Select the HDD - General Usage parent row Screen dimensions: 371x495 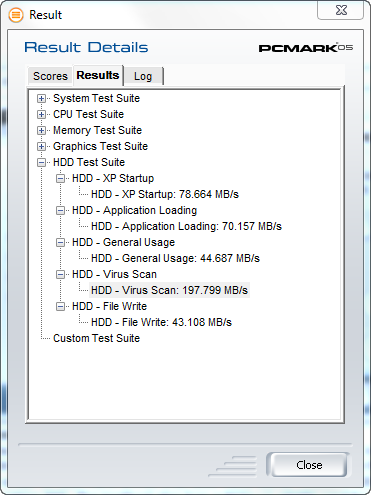tap(123, 242)
